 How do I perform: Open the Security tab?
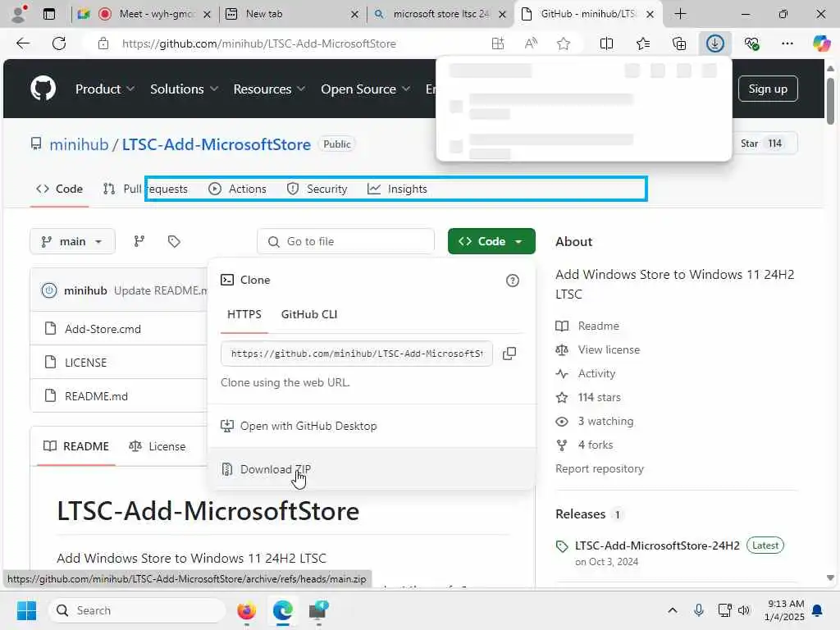tap(317, 189)
